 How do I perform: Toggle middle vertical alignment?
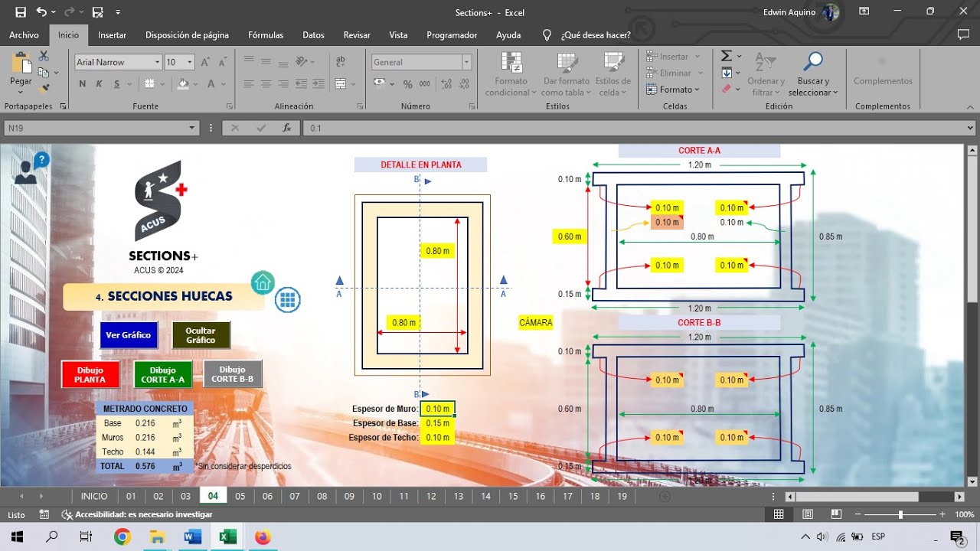click(266, 61)
